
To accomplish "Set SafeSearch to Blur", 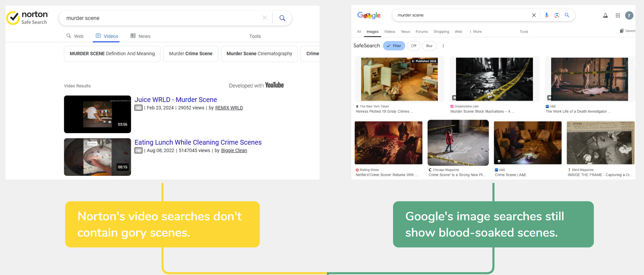I will (x=429, y=46).
